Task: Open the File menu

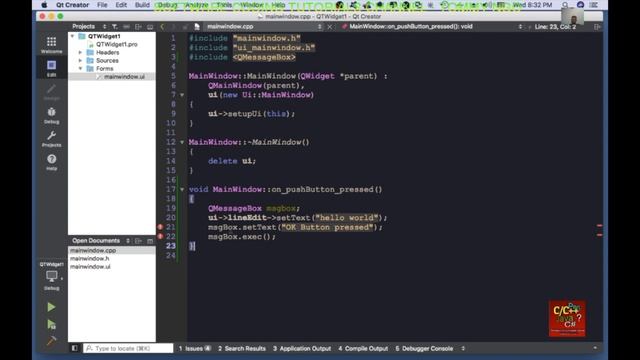Action: [102, 5]
